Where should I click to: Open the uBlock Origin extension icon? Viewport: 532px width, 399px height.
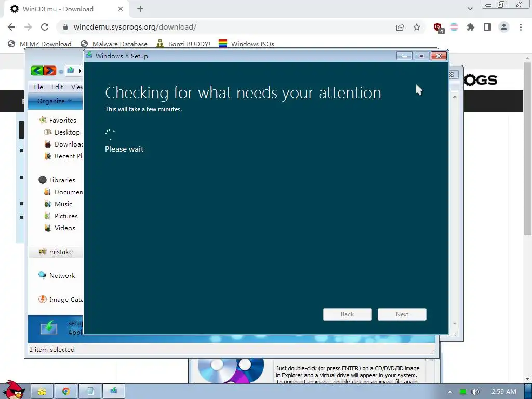pyautogui.click(x=438, y=28)
